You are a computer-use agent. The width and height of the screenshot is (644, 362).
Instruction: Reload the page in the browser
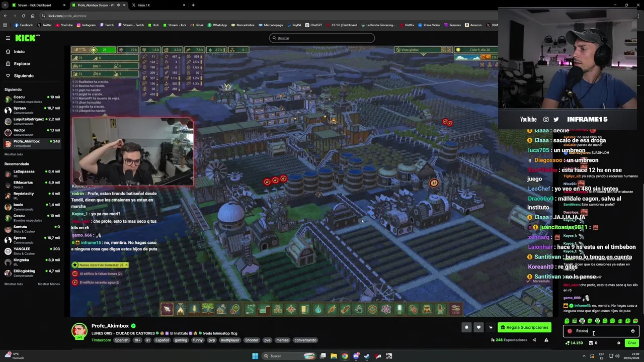pos(23,16)
